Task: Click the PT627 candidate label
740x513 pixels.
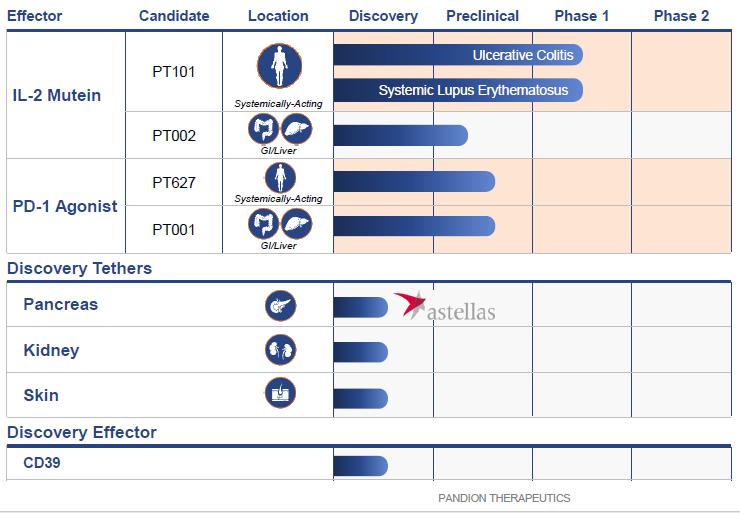Action: (174, 183)
